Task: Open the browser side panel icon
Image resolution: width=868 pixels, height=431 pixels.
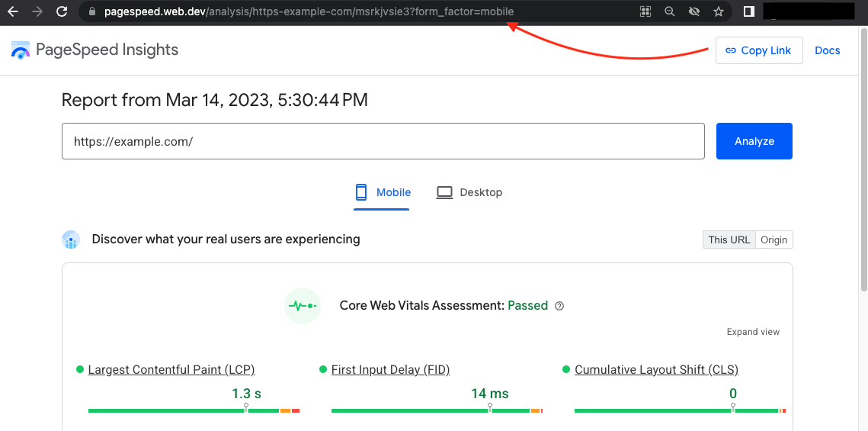Action: point(748,11)
